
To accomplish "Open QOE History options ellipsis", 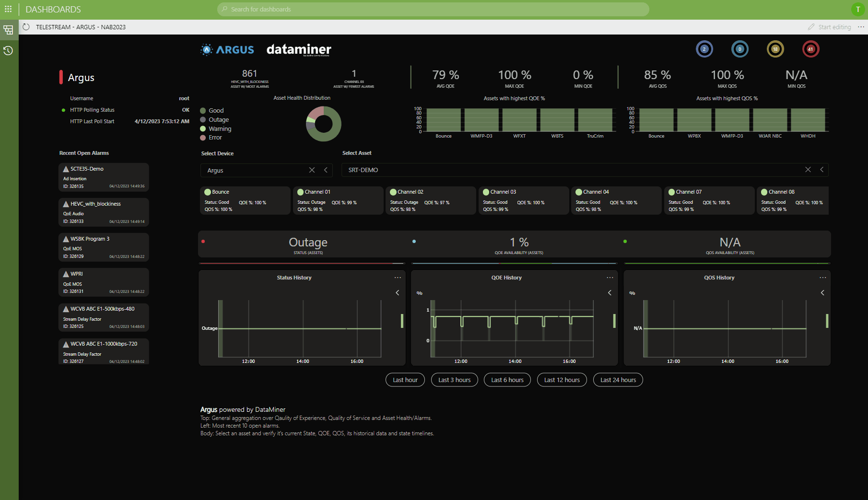I will (610, 278).
